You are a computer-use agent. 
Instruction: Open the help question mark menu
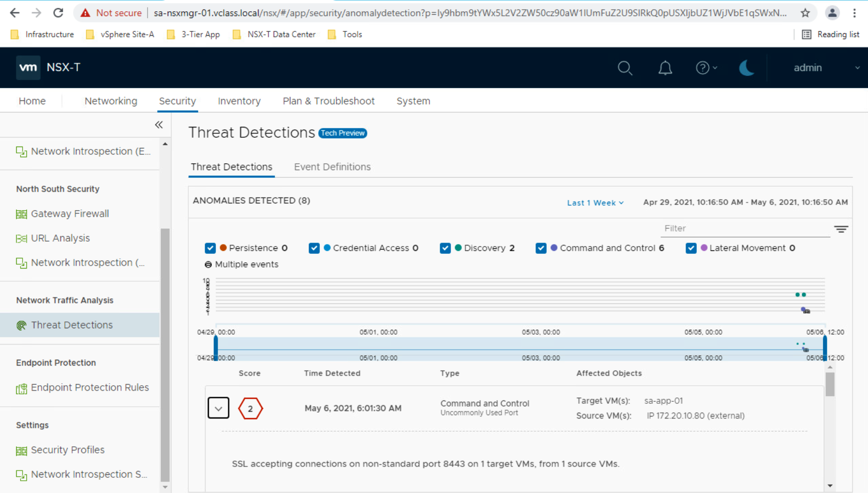[x=706, y=68]
